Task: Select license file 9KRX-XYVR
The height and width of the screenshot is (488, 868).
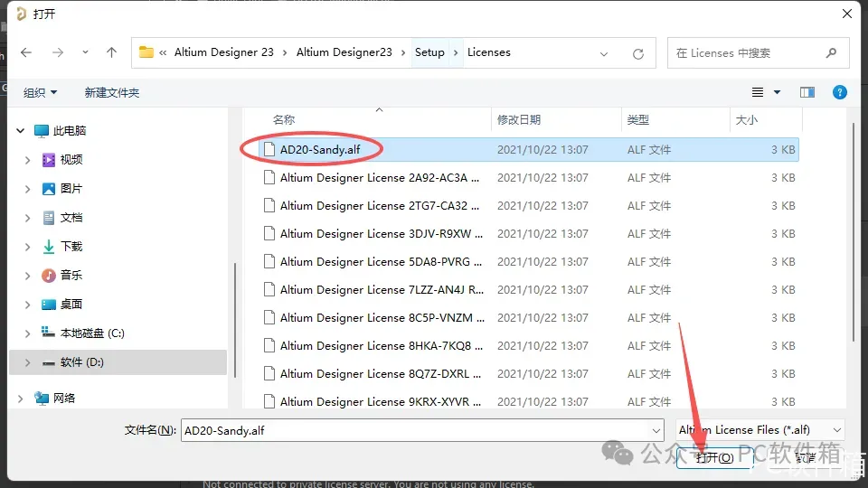Action: click(x=529, y=401)
